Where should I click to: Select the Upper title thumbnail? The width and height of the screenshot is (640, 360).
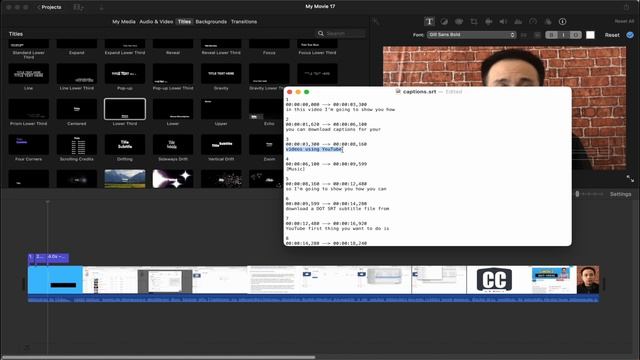click(x=221, y=109)
